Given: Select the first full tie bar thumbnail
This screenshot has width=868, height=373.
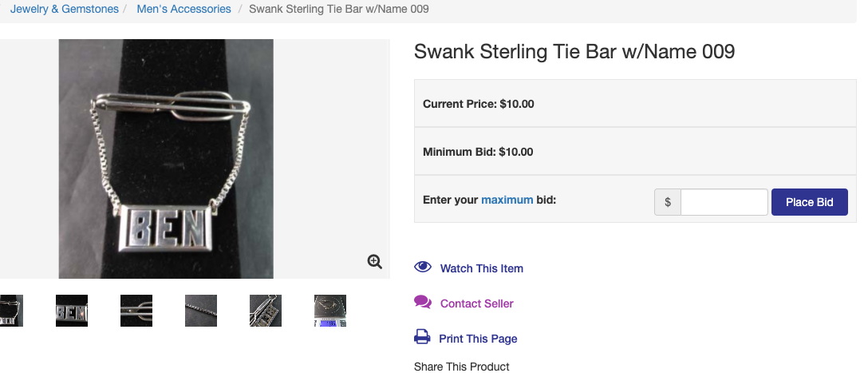Looking at the screenshot, I should (11, 311).
